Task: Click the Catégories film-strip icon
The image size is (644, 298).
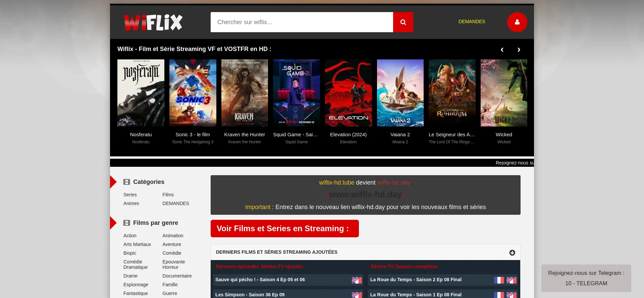Action: [x=126, y=182]
